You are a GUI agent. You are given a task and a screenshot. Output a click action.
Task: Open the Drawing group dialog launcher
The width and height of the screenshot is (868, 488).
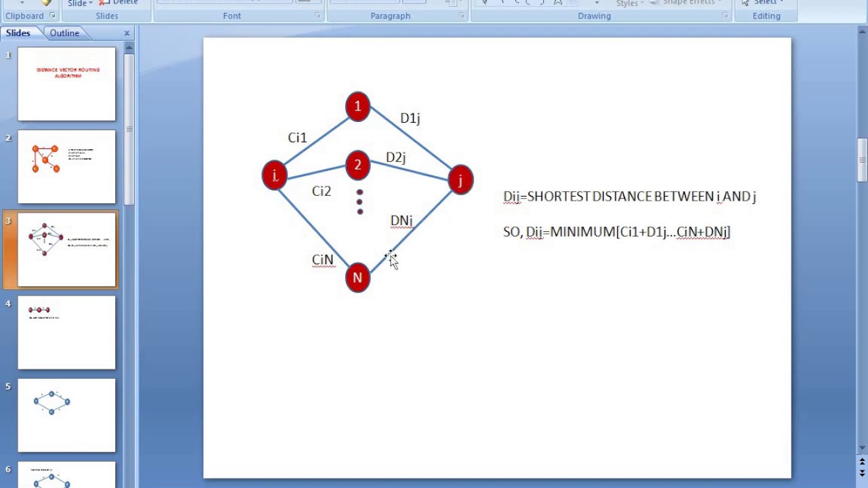point(725,16)
